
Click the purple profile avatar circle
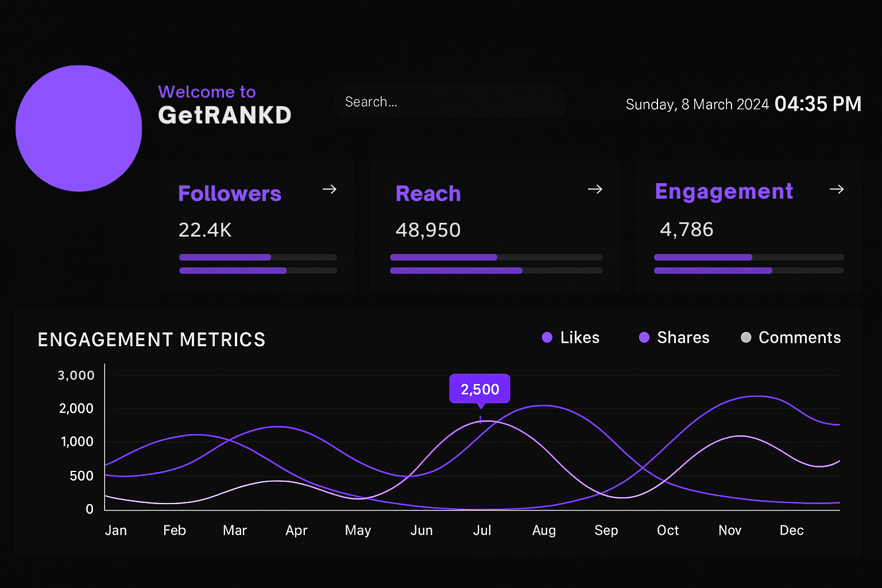tap(79, 128)
